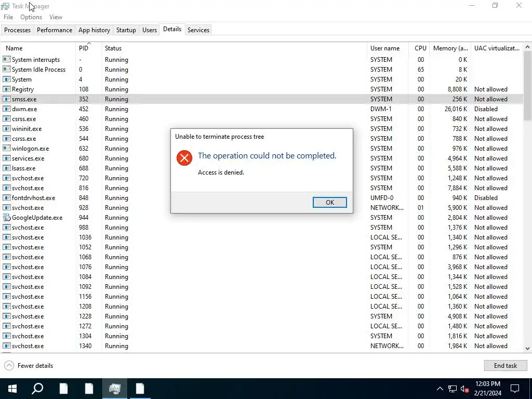The image size is (532, 399).
Task: Click the Access is denied message
Action: (221, 172)
